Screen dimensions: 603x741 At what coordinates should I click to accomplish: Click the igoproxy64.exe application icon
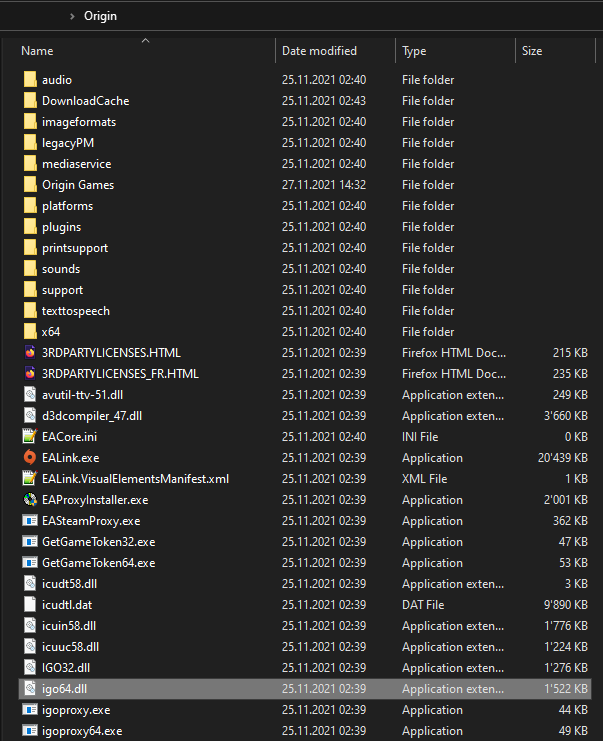[x=30, y=731]
